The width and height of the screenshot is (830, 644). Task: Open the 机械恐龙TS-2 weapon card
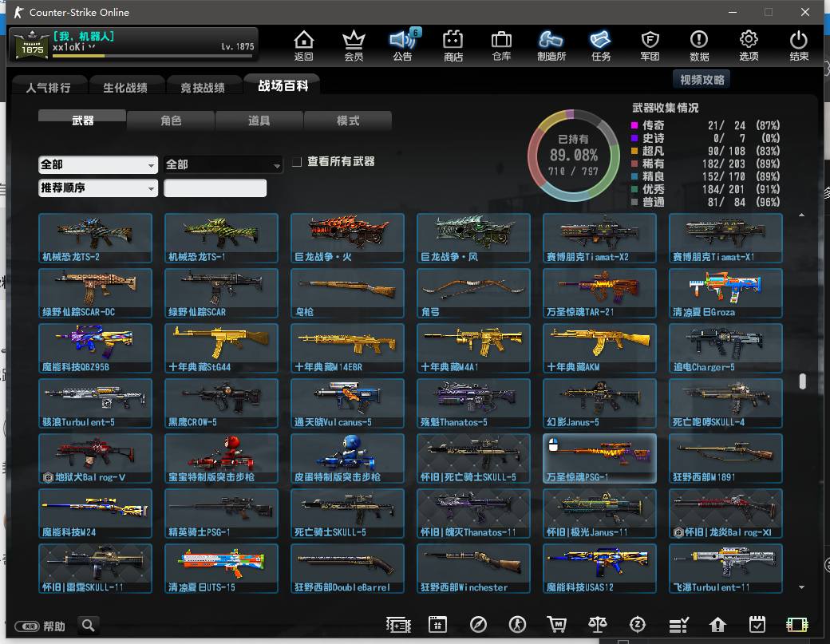coord(95,238)
